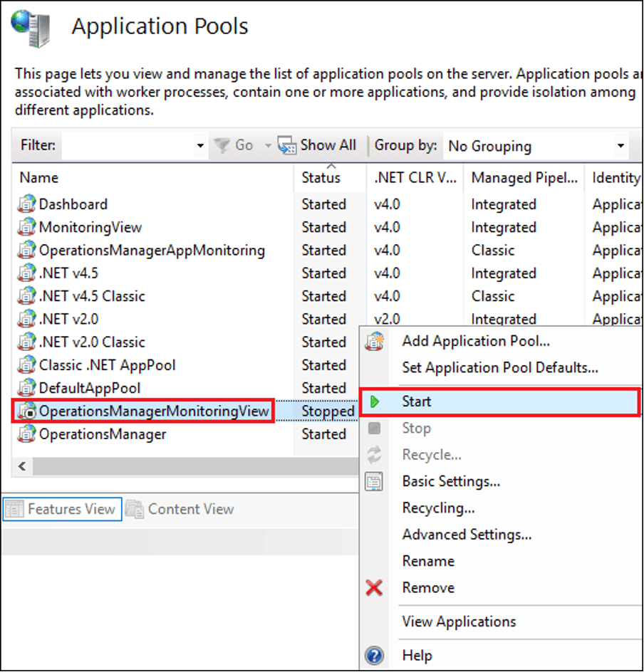Open the Go button dropdown arrow
Screen dimensions: 644x672
269,146
